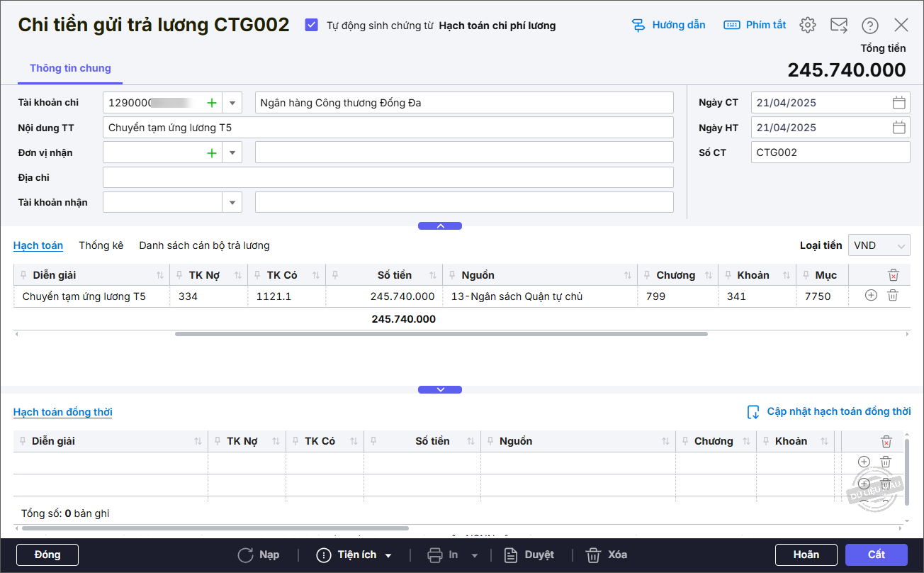Expand Tài khoản nhận dropdown arrow

tap(232, 202)
